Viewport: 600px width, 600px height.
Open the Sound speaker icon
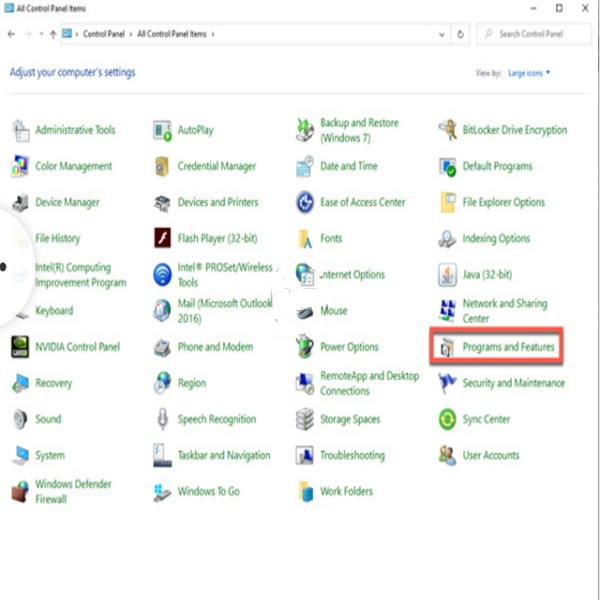click(20, 419)
